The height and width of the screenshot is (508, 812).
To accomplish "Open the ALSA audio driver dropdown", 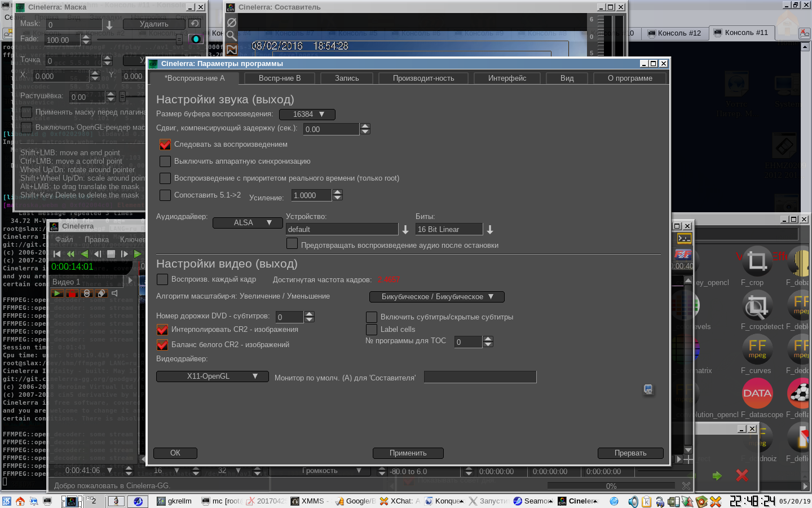I will click(x=247, y=222).
